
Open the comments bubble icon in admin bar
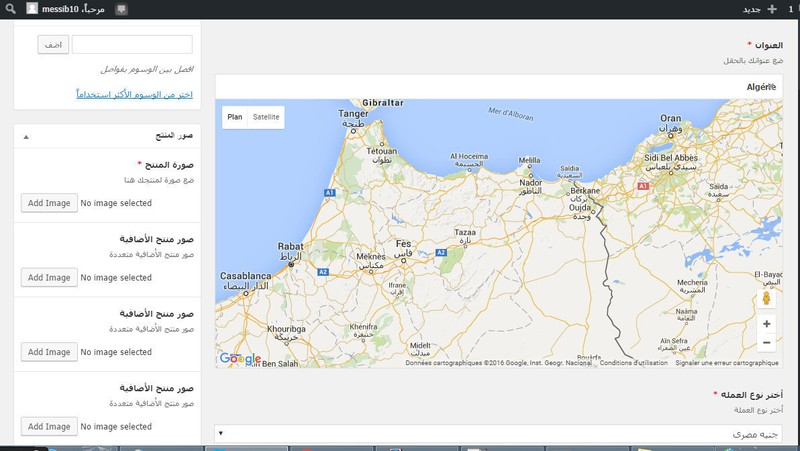click(x=121, y=8)
